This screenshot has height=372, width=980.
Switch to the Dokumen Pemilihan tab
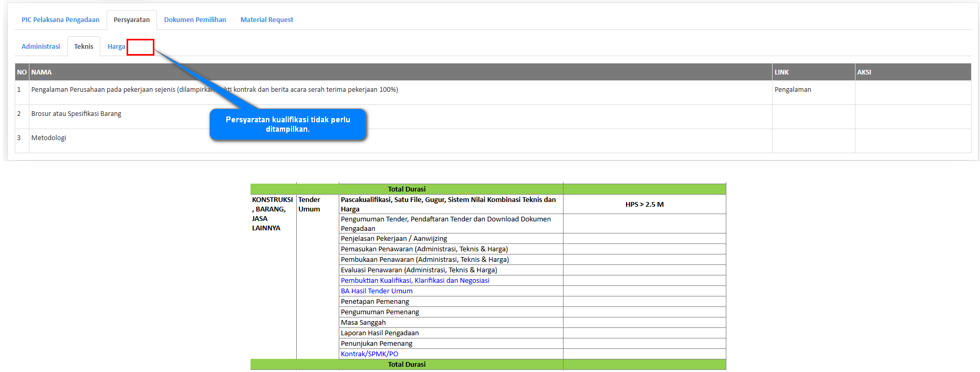pos(195,20)
